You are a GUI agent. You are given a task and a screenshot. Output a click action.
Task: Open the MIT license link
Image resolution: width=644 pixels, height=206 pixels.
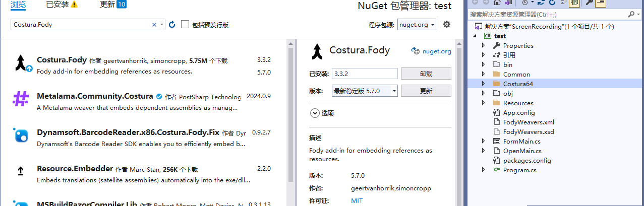click(x=357, y=200)
